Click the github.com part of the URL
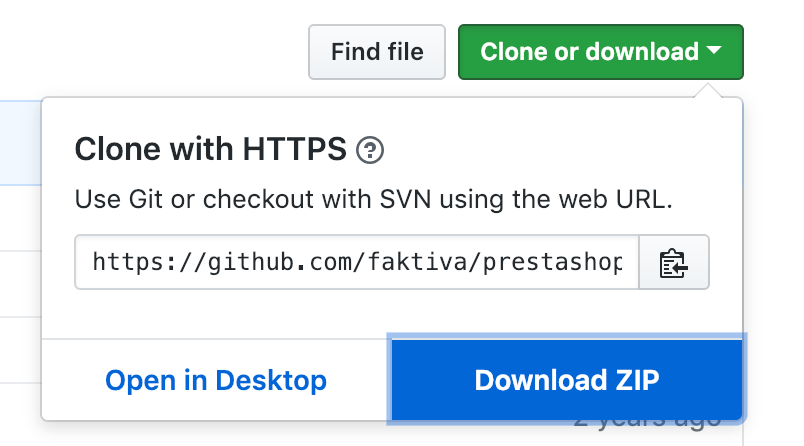Viewport: 804px width, 446px height. [x=280, y=262]
